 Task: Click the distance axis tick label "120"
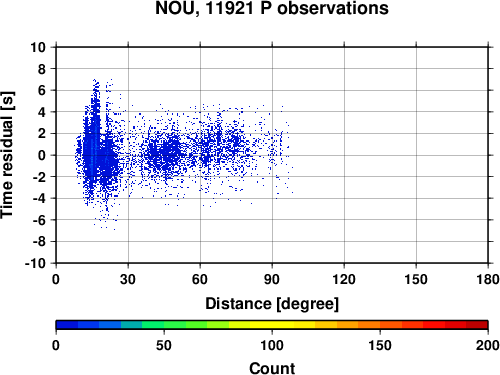click(344, 279)
